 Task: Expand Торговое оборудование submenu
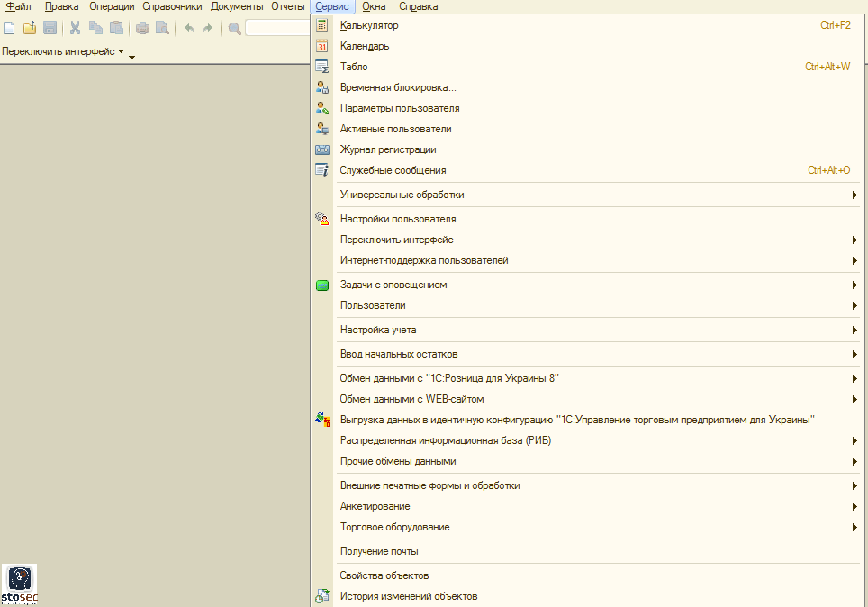click(x=394, y=527)
